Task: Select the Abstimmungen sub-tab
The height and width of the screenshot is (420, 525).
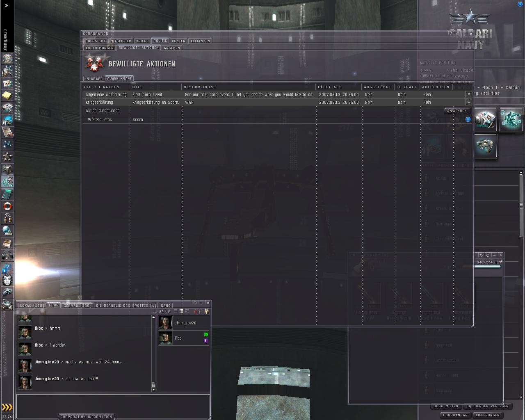Action: (100, 48)
